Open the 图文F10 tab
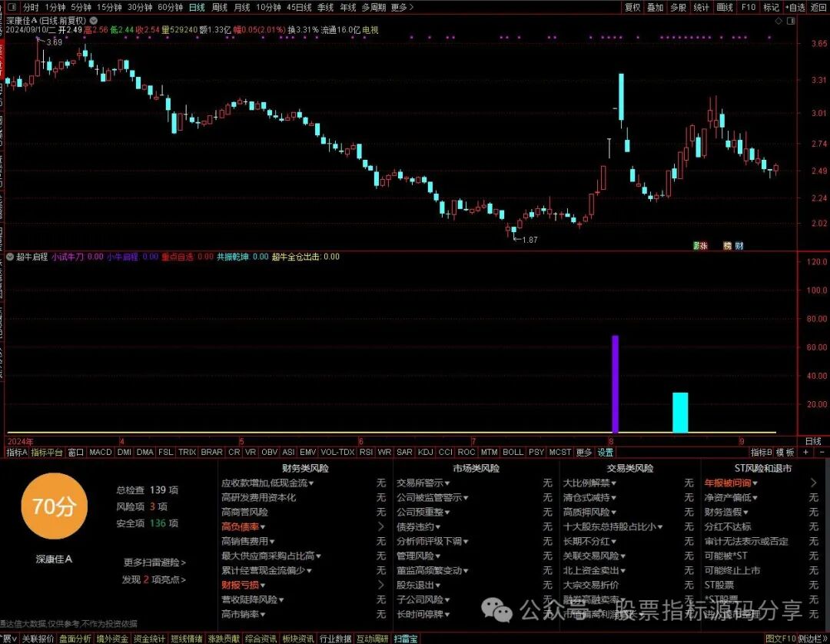 [x=780, y=639]
